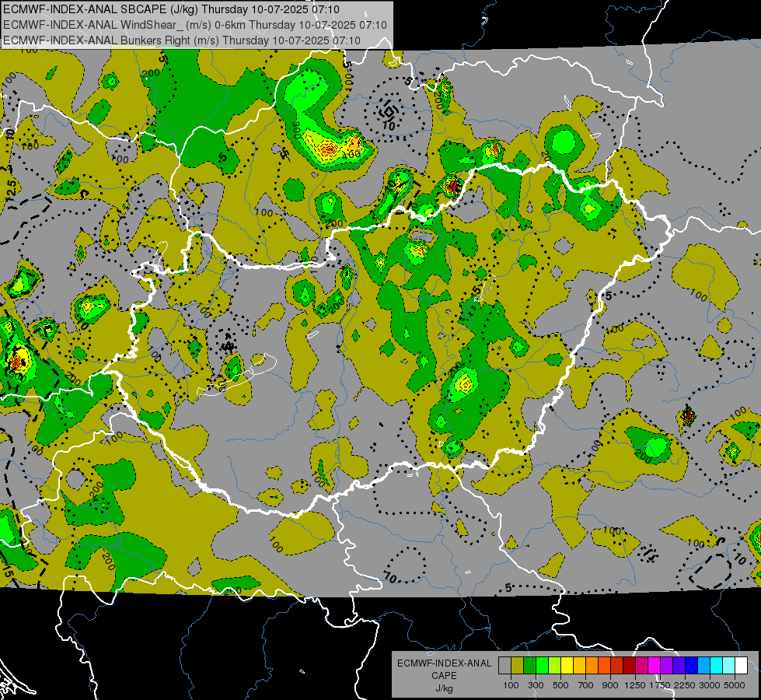Pick the olive legend swatch
Image resolution: width=761 pixels, height=700 pixels.
(518, 665)
